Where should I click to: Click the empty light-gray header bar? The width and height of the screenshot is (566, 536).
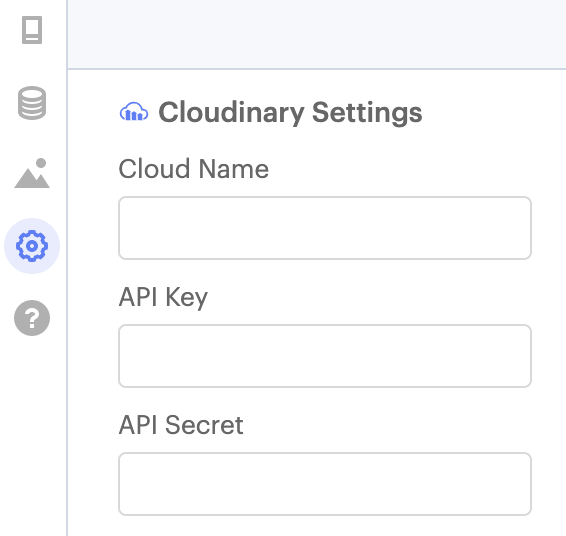(x=317, y=34)
